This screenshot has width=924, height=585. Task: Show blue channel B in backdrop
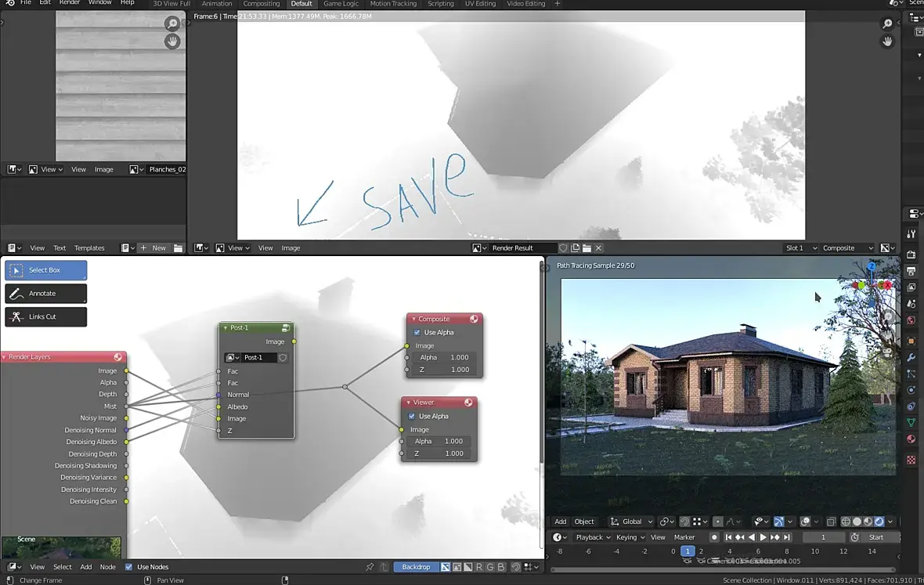(x=501, y=567)
